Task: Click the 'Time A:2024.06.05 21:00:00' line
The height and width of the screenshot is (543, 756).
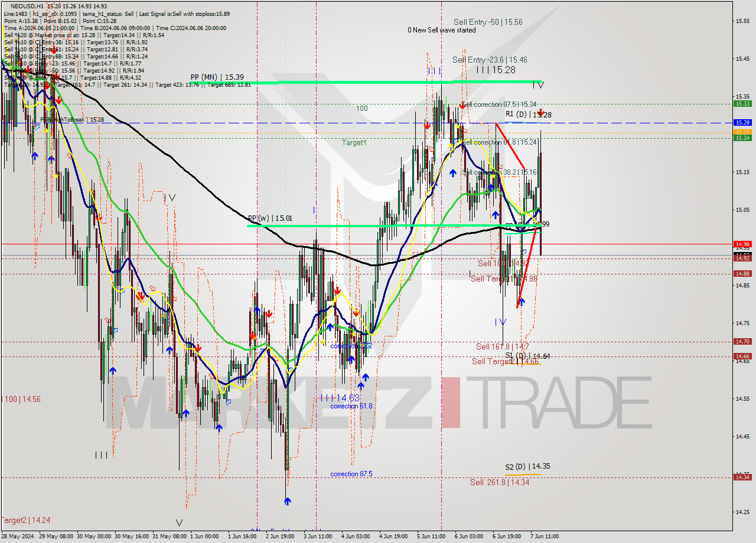Action: 39,28
